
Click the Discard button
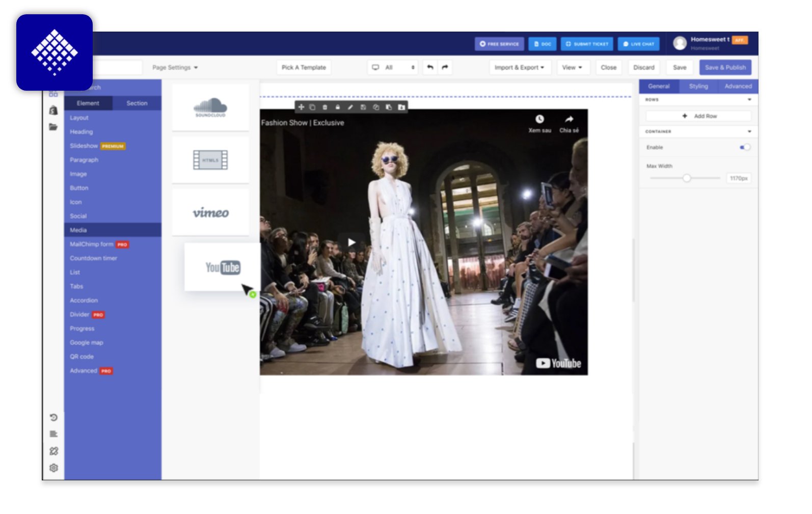click(x=644, y=67)
